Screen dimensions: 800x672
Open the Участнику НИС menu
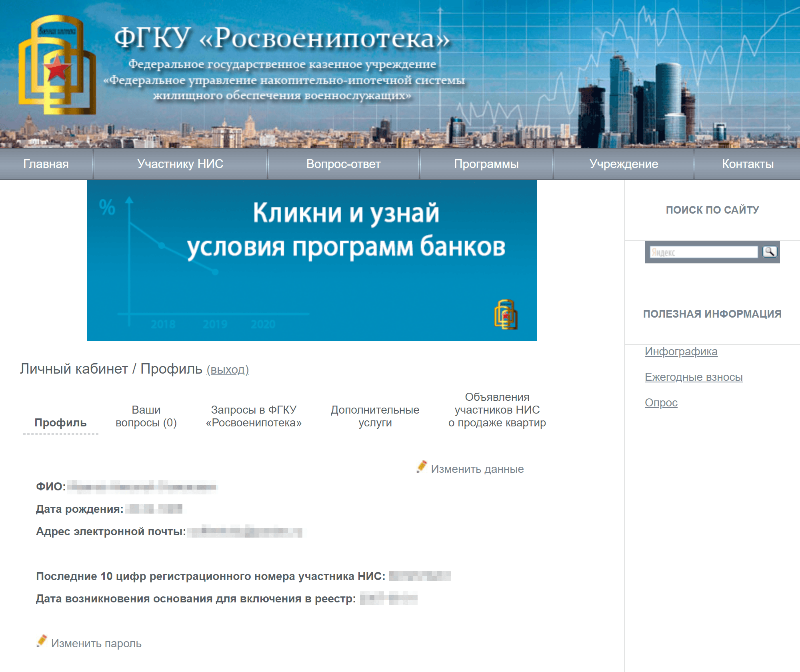pos(180,164)
